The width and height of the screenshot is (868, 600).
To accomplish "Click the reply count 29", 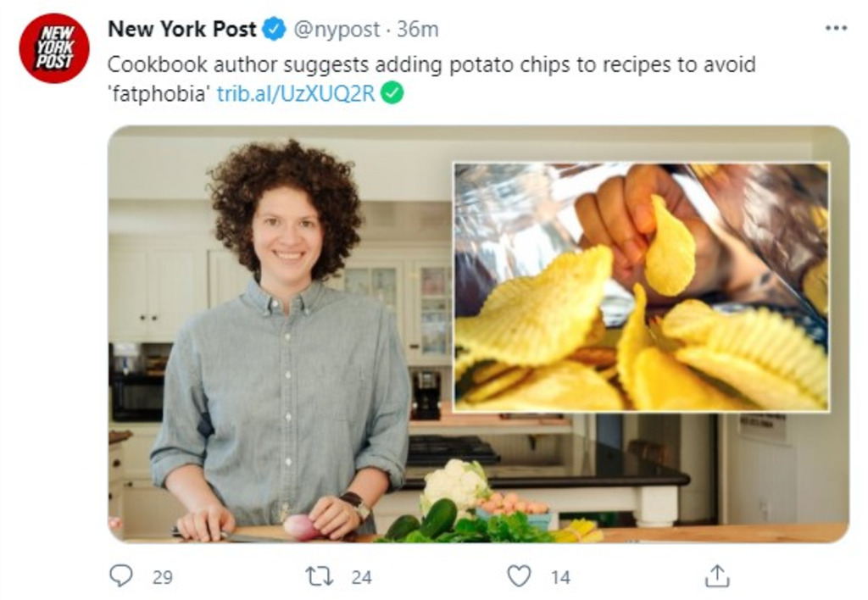I will pos(163,577).
